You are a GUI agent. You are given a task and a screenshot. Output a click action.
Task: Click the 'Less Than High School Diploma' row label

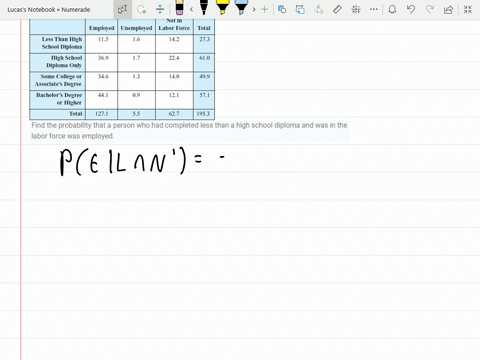(x=62, y=43)
